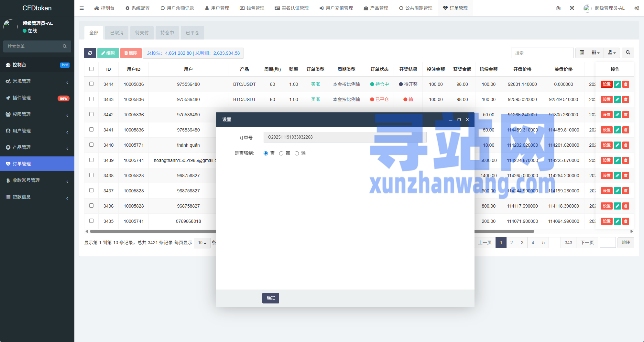The image size is (644, 342).
Task: Select the 赢 radio option
Action: [x=281, y=154]
